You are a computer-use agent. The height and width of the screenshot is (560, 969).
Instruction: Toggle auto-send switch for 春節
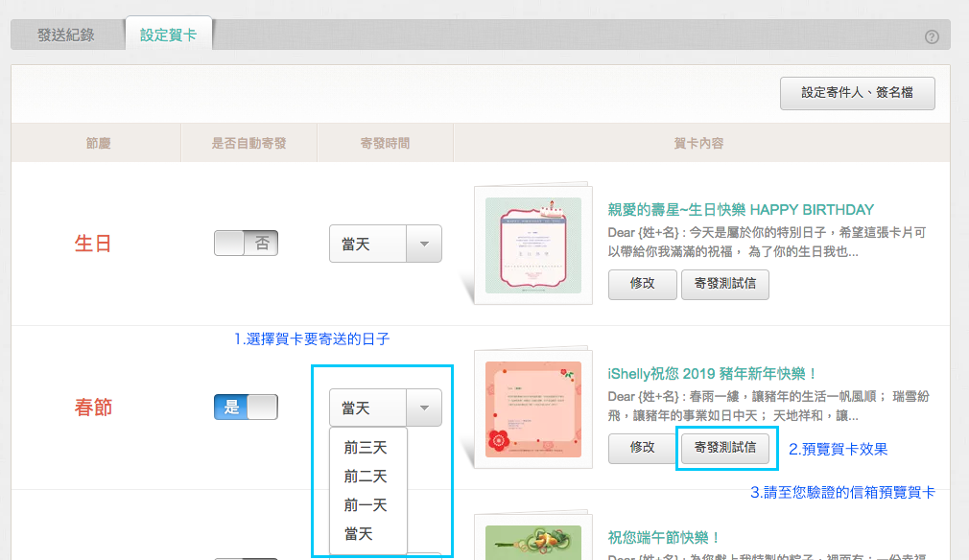tap(246, 407)
